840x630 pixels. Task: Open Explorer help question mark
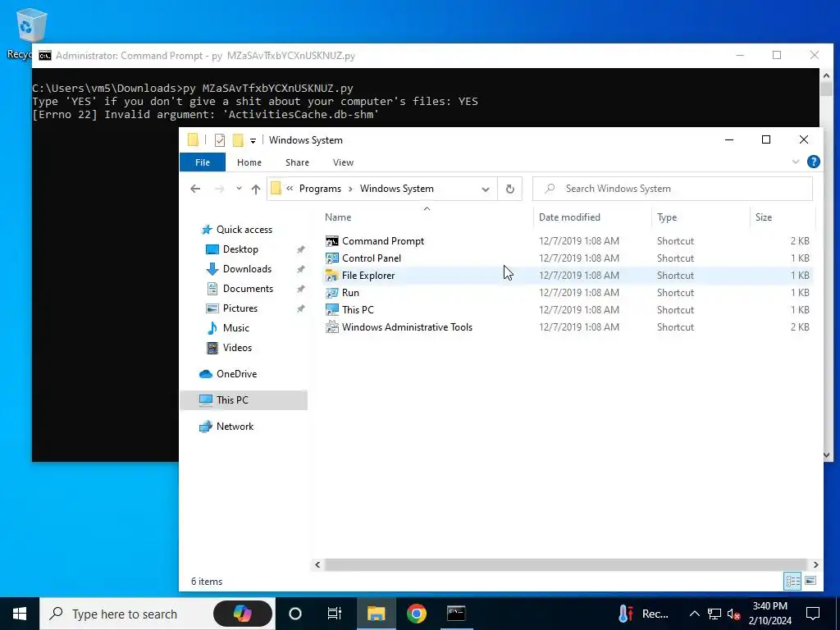[813, 162]
